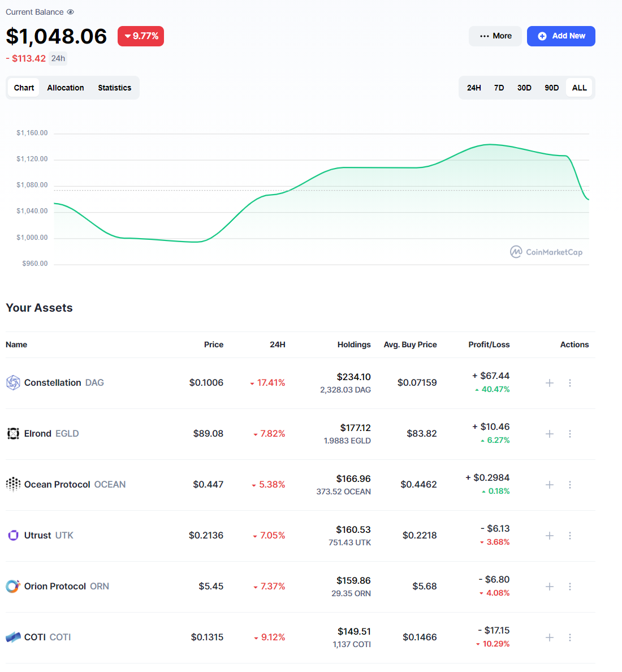Open three-dot menu for Orion Protocol row
Image resolution: width=622 pixels, height=672 pixels.
pos(570,586)
